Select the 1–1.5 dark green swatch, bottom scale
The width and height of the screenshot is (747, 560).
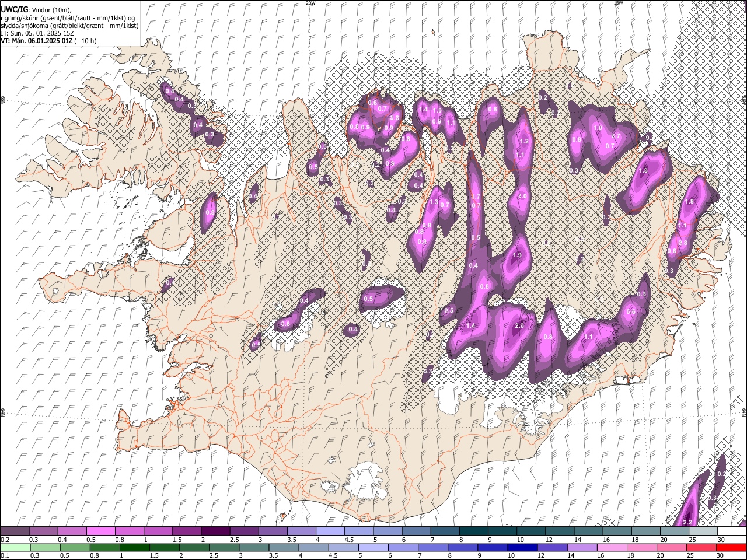[x=134, y=547]
